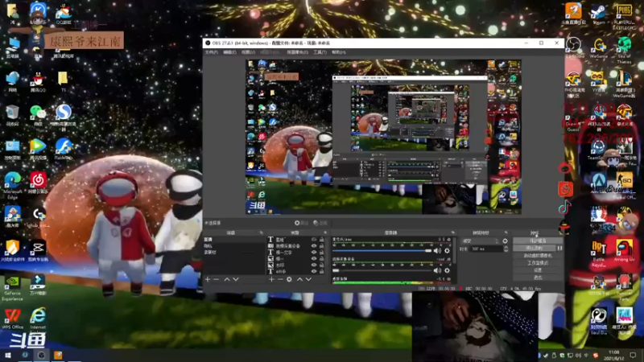Open source Filters button above docks
The height and width of the screenshot is (362, 644).
click(320, 223)
